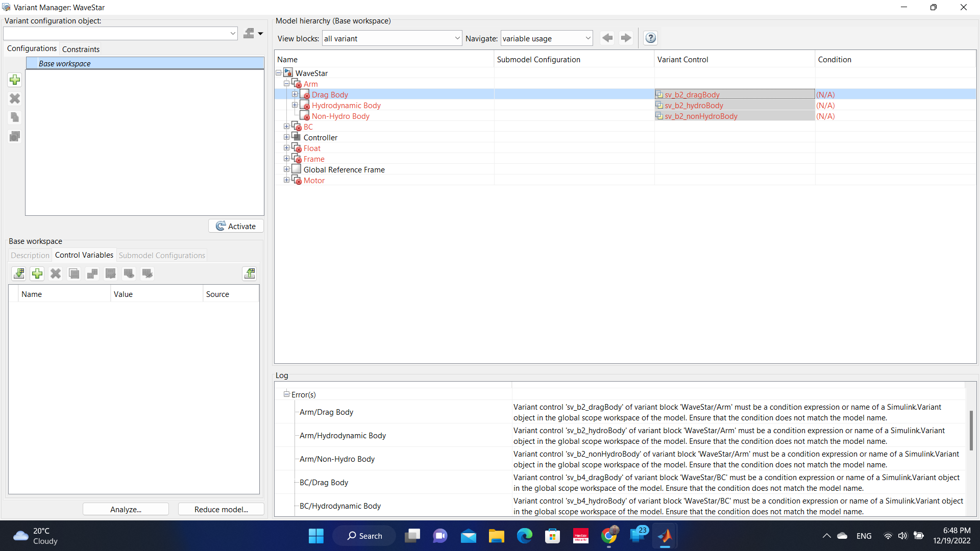
Task: Open MATLAB from the taskbar
Action: 666,536
